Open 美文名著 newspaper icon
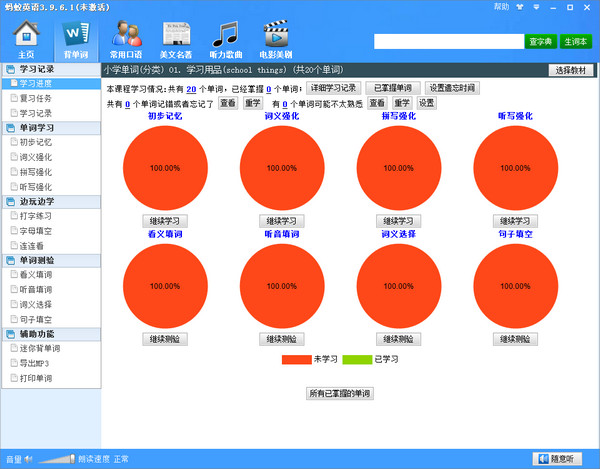This screenshot has height=469, width=600. (x=176, y=39)
